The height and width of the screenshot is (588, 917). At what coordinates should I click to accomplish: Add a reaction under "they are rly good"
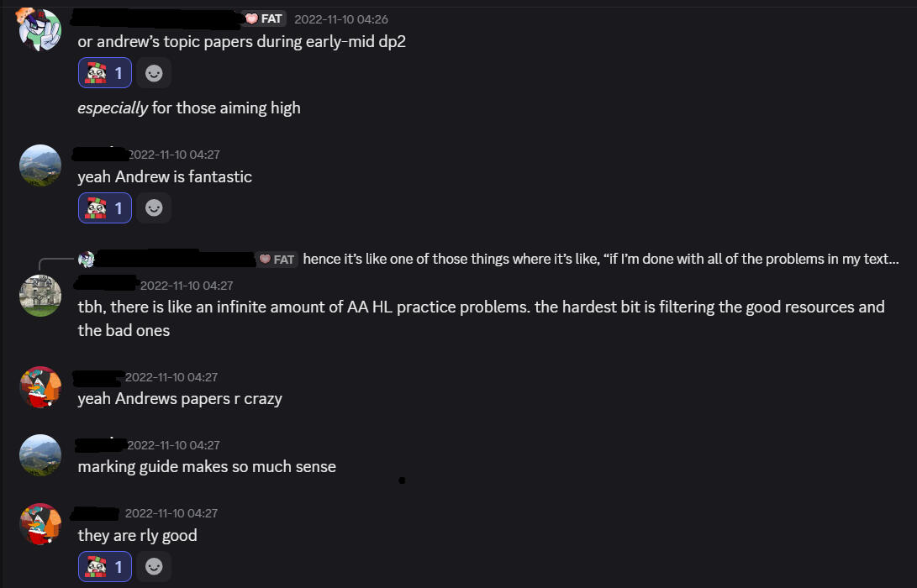click(x=154, y=567)
